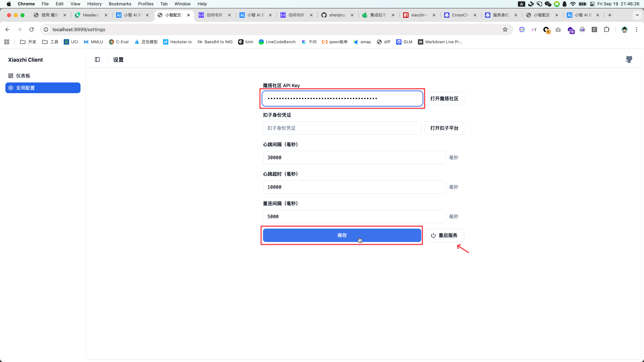Select 仪表板 in the sidebar
This screenshot has height=362, width=644.
click(x=23, y=76)
